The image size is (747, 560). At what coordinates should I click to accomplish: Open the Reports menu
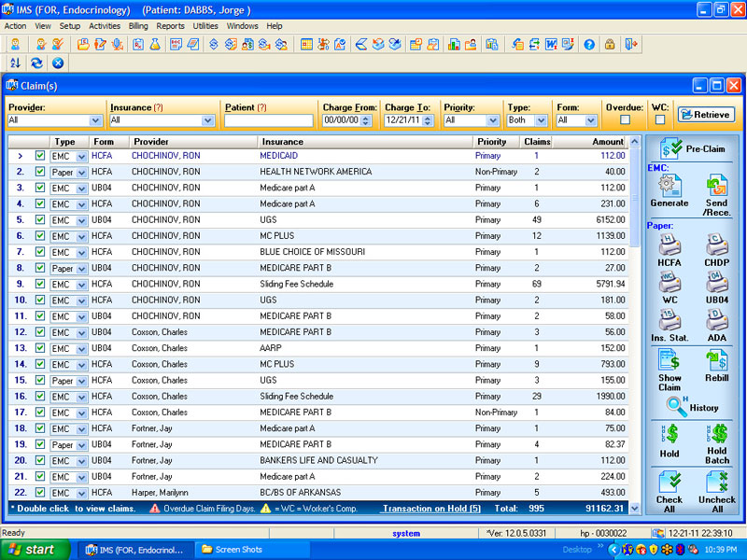pyautogui.click(x=170, y=26)
